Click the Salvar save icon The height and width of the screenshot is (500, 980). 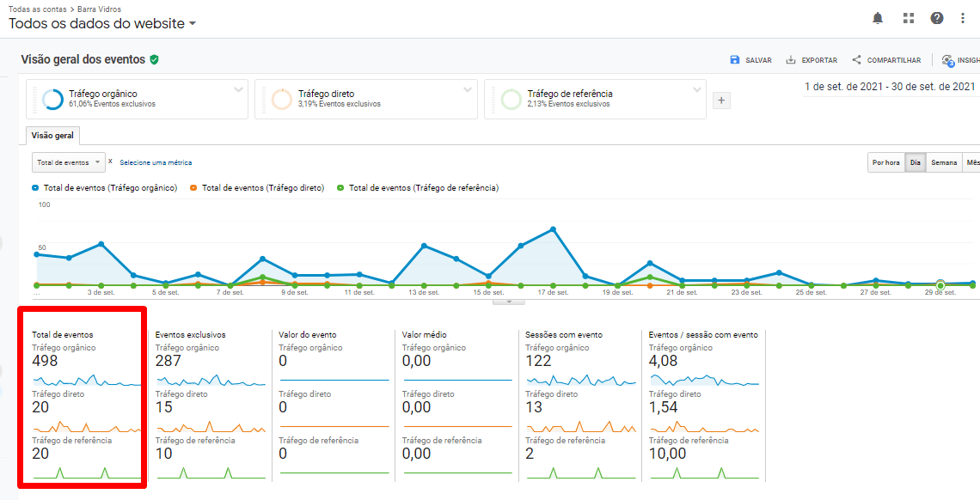click(x=735, y=60)
